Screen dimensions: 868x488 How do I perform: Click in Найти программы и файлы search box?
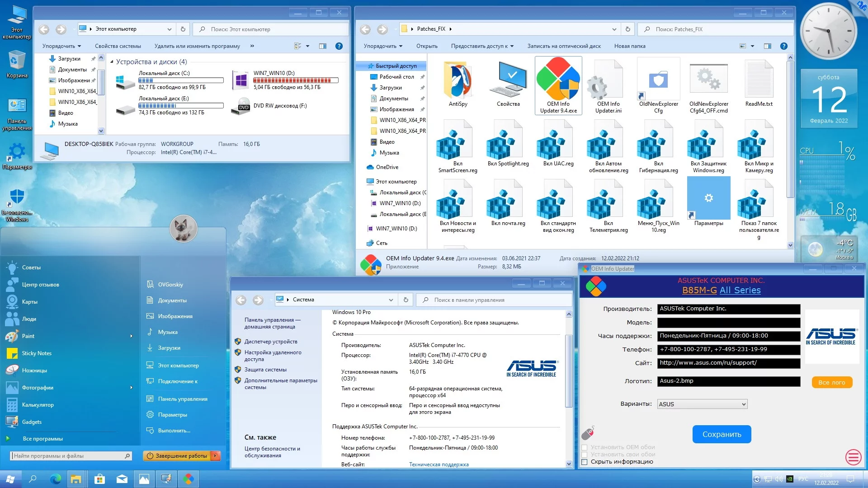pyautogui.click(x=68, y=456)
